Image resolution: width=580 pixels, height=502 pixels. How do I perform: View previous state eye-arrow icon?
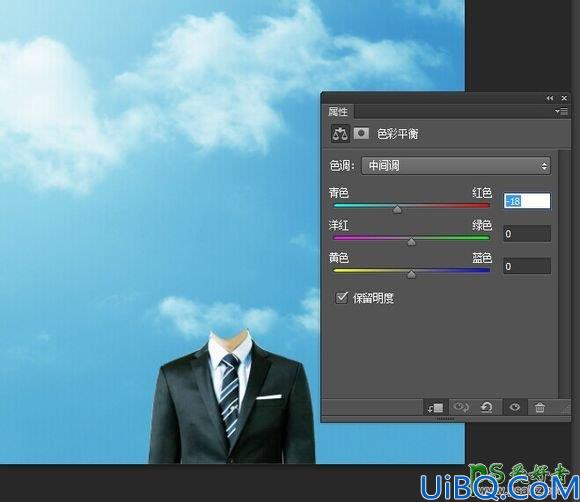pyautogui.click(x=461, y=407)
